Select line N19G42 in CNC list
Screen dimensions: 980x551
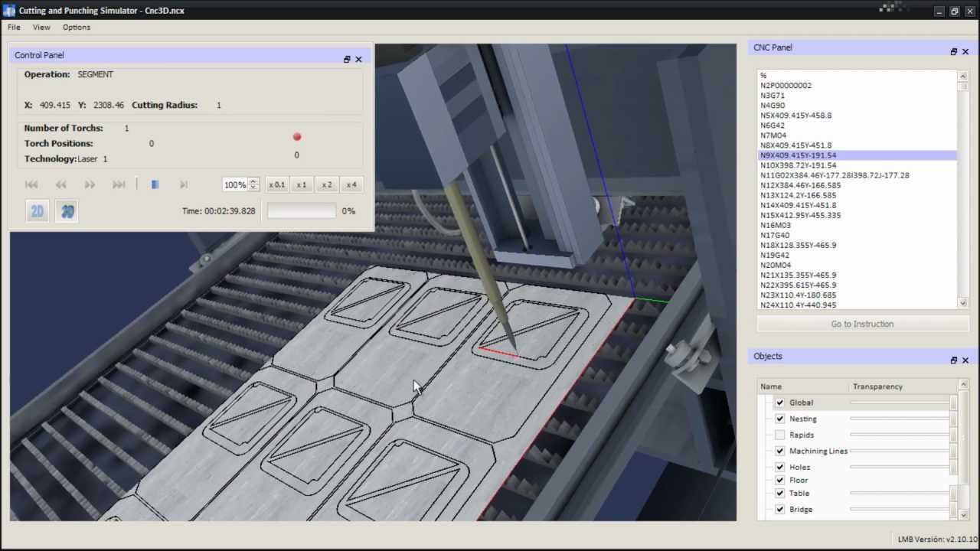pyautogui.click(x=857, y=255)
